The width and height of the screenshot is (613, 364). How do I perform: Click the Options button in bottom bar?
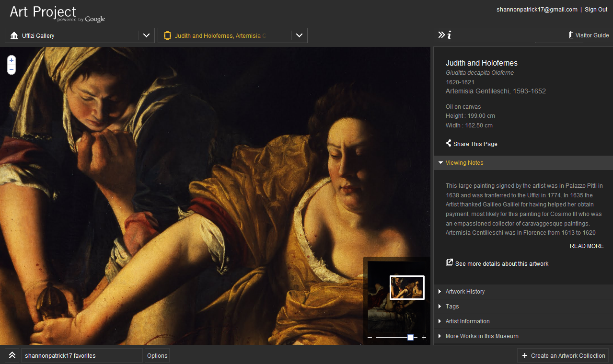[x=157, y=355]
